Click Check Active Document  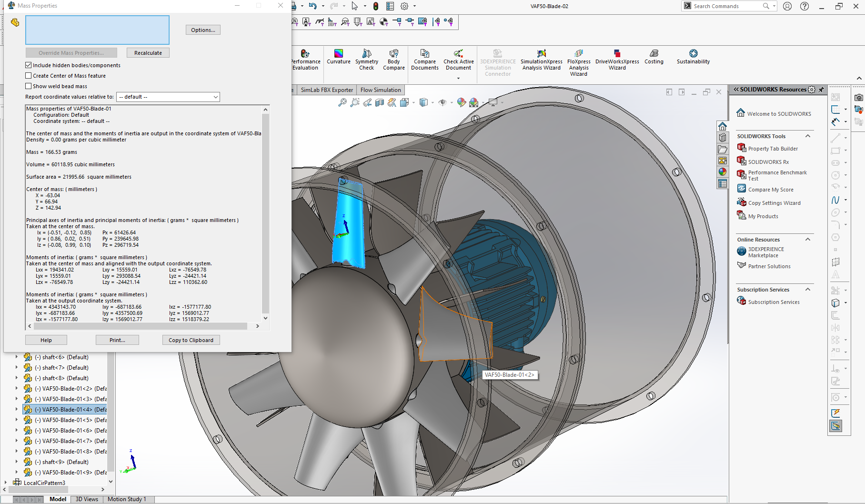tap(459, 60)
